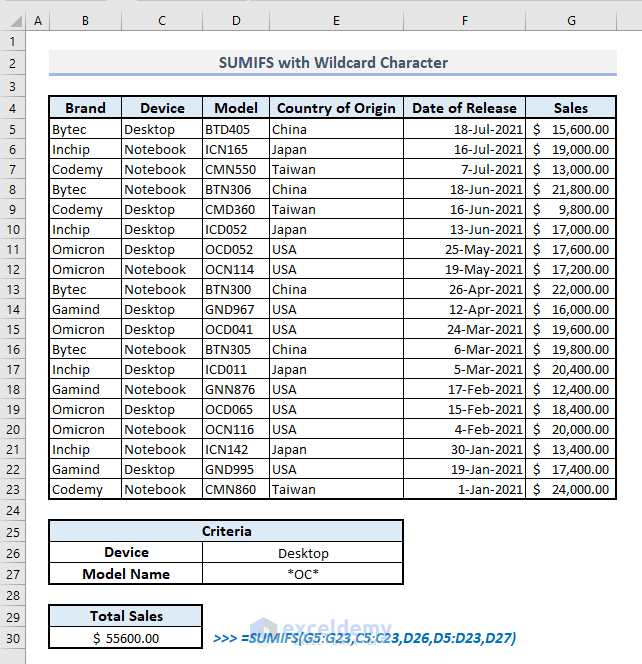642x664 pixels.
Task: Select column E header
Action: click(x=336, y=21)
